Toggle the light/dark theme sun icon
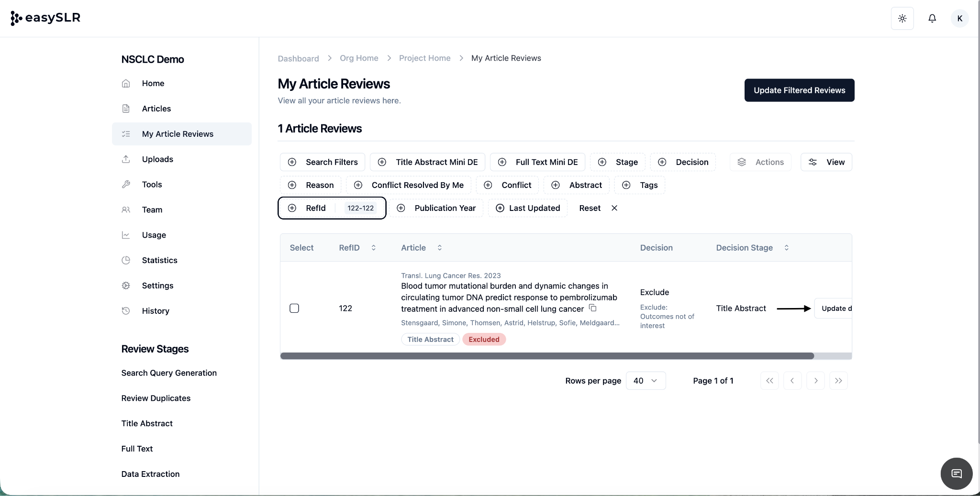This screenshot has height=496, width=980. (902, 18)
